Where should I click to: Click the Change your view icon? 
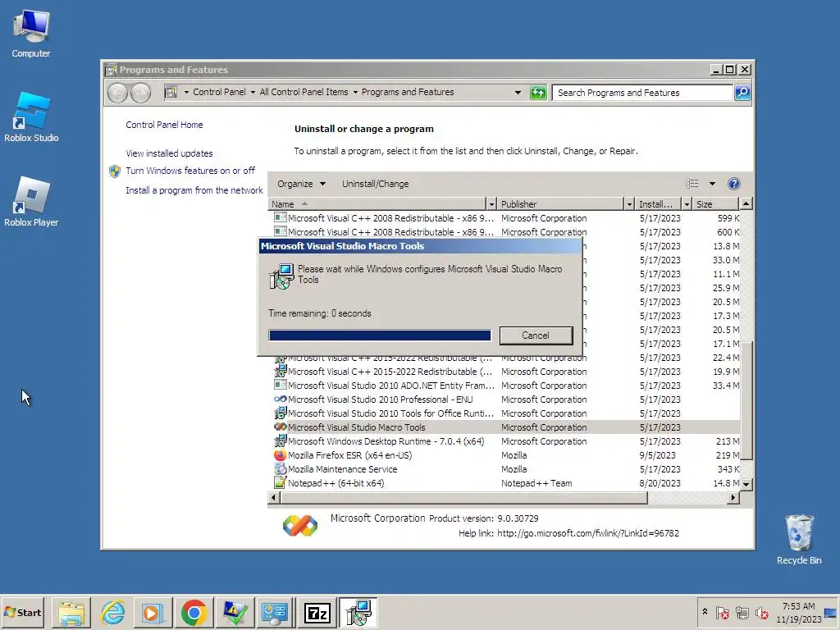tap(692, 184)
